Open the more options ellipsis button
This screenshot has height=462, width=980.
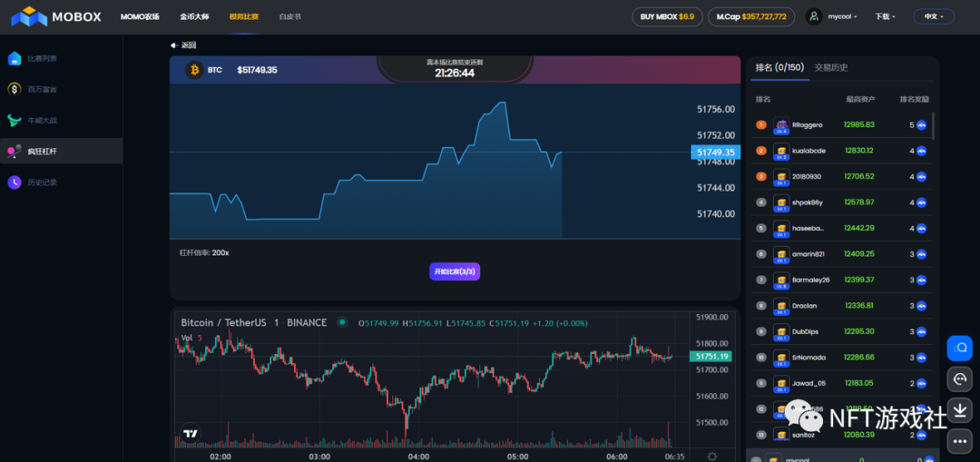click(x=959, y=441)
